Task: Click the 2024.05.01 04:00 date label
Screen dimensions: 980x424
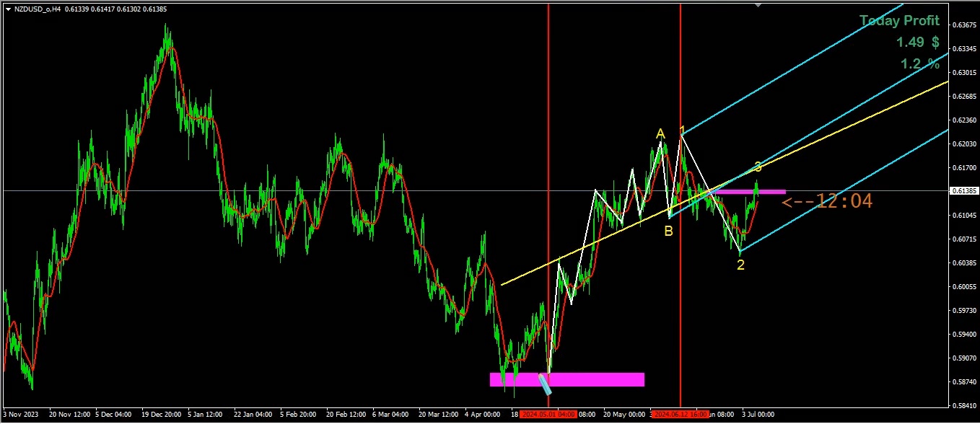Action: [x=548, y=415]
